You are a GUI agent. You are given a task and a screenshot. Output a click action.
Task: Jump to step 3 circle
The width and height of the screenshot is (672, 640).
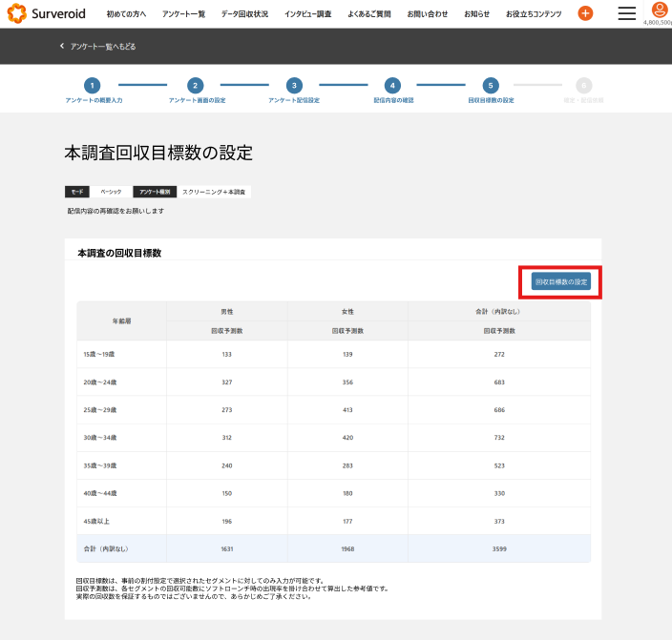pos(294,85)
